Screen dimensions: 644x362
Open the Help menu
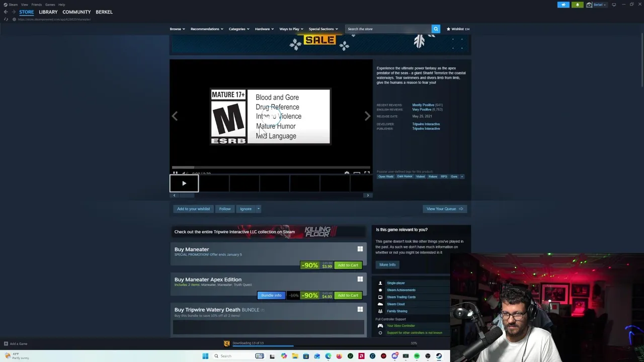click(61, 5)
